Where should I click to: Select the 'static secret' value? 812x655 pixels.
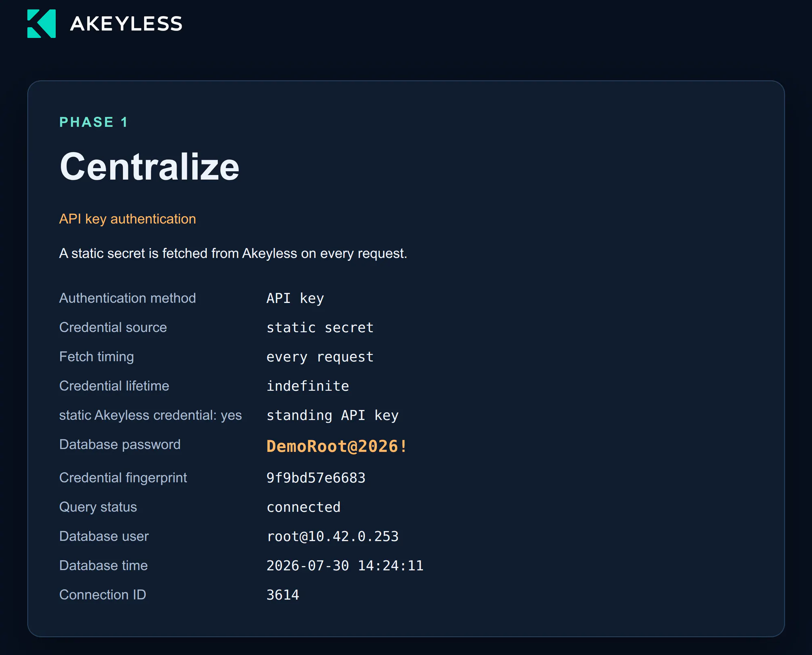[320, 328]
